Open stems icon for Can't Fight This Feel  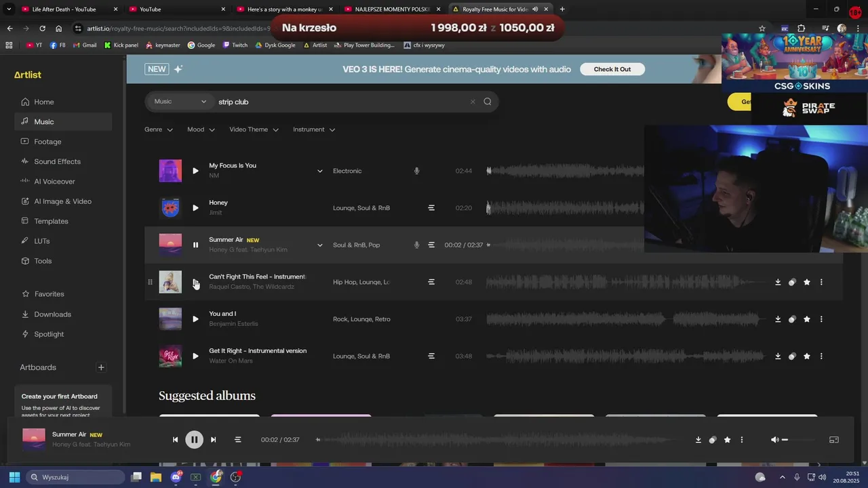point(431,282)
